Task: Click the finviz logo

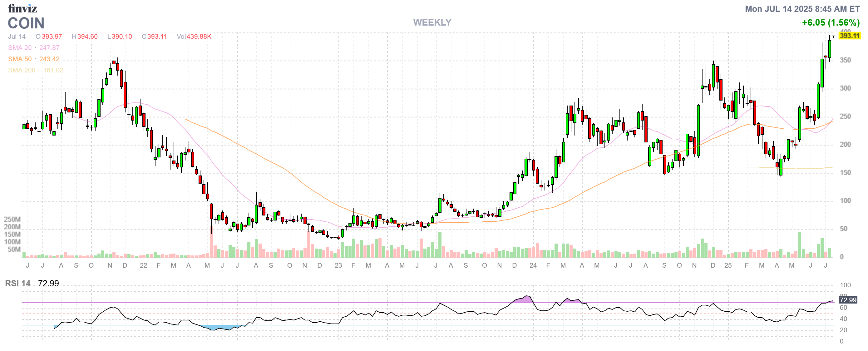Action: point(22,8)
